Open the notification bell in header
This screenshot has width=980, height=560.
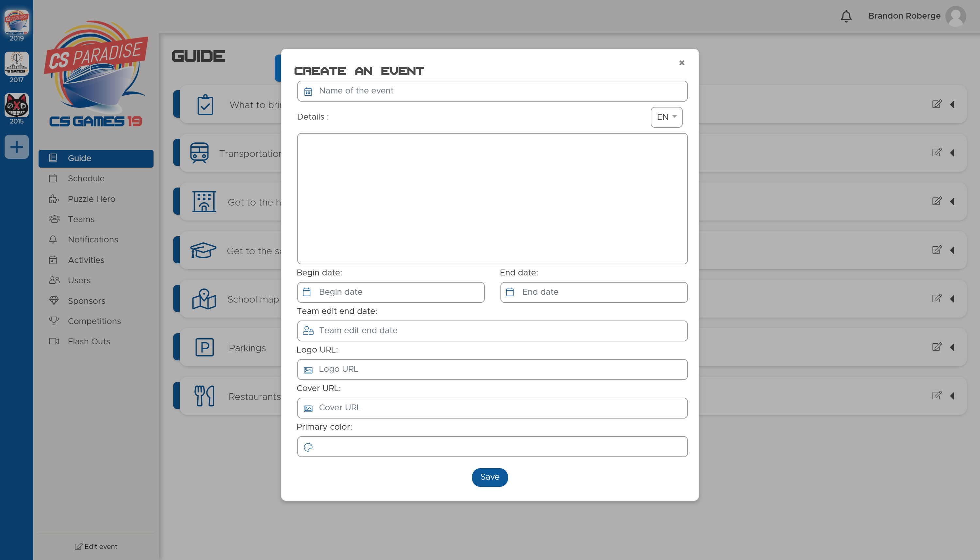(x=846, y=16)
